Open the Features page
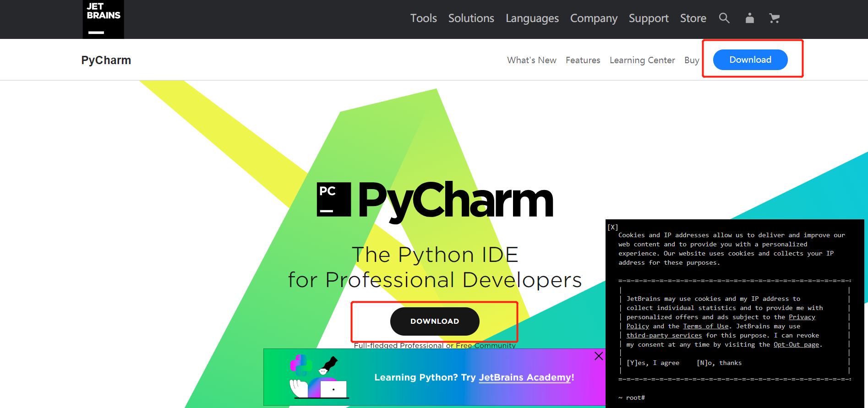Image resolution: width=868 pixels, height=408 pixels. tap(583, 60)
